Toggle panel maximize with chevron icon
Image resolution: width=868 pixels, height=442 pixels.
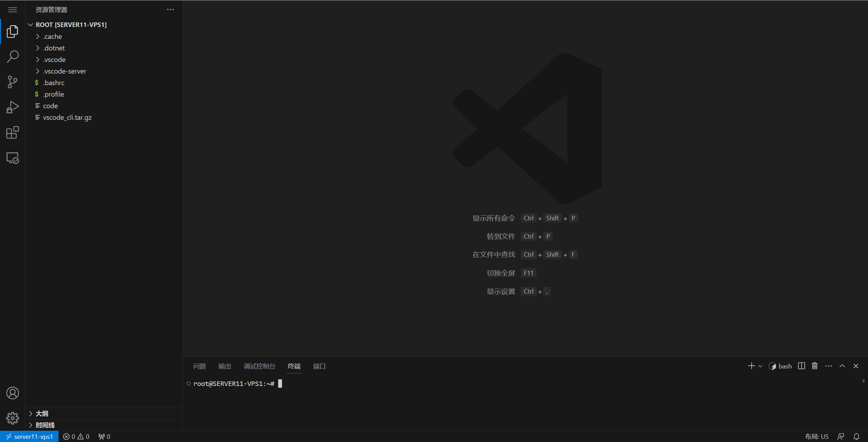842,366
